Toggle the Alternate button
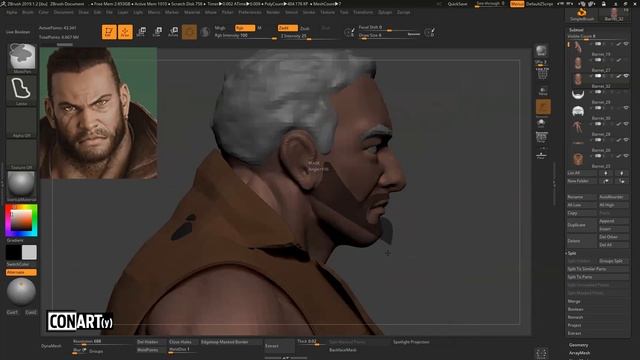 click(x=21, y=272)
